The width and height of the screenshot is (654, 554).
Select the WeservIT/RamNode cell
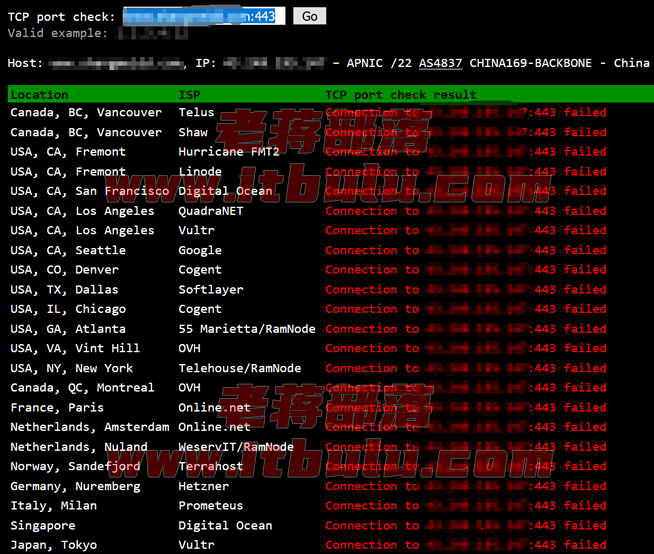click(x=236, y=447)
